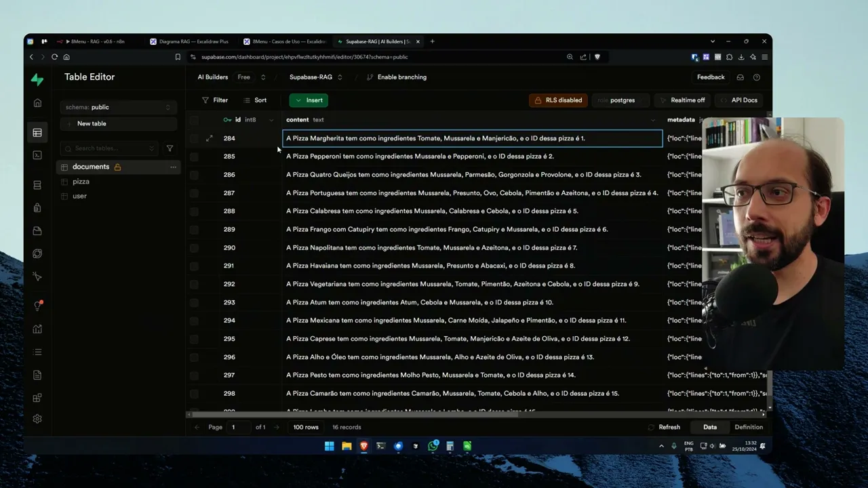Switch to the Definition view tab

(749, 427)
